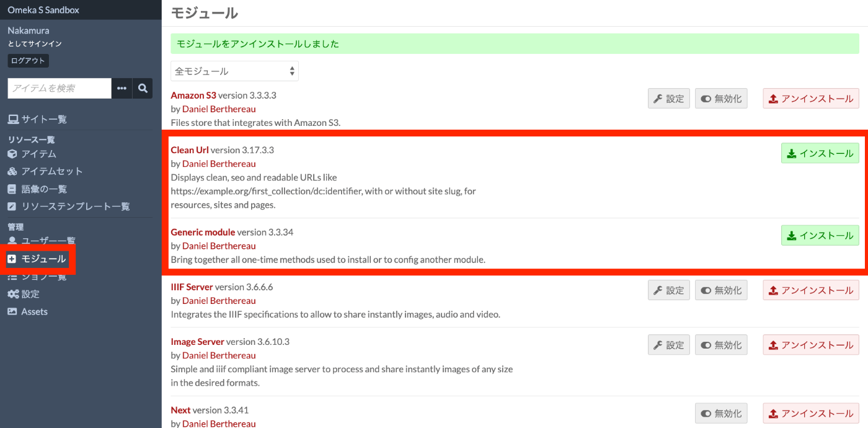Image resolution: width=868 pixels, height=428 pixels.
Task: Open サイト一覧 in the sidebar
Action: pyautogui.click(x=37, y=119)
